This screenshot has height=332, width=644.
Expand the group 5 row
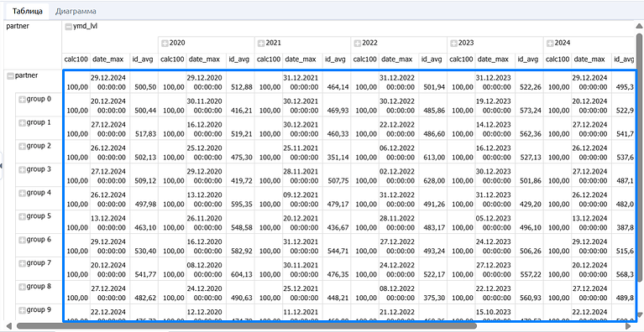click(x=22, y=216)
